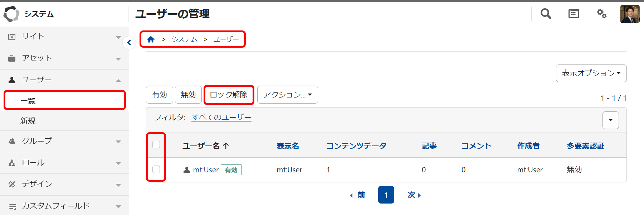Click the user icon beside mt:User
Viewport: 644px width, 215px height.
186,170
